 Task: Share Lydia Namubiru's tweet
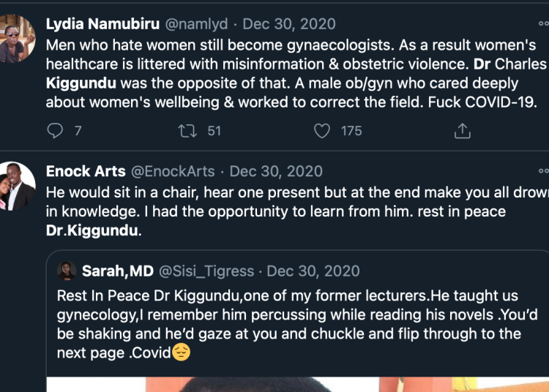462,131
